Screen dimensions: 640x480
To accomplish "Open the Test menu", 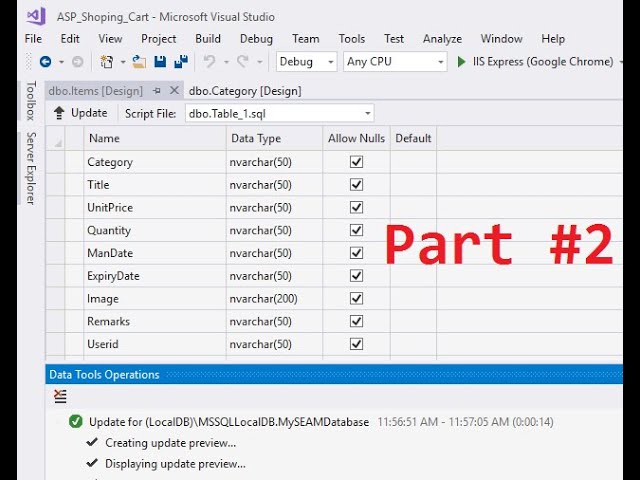I will pos(394,39).
